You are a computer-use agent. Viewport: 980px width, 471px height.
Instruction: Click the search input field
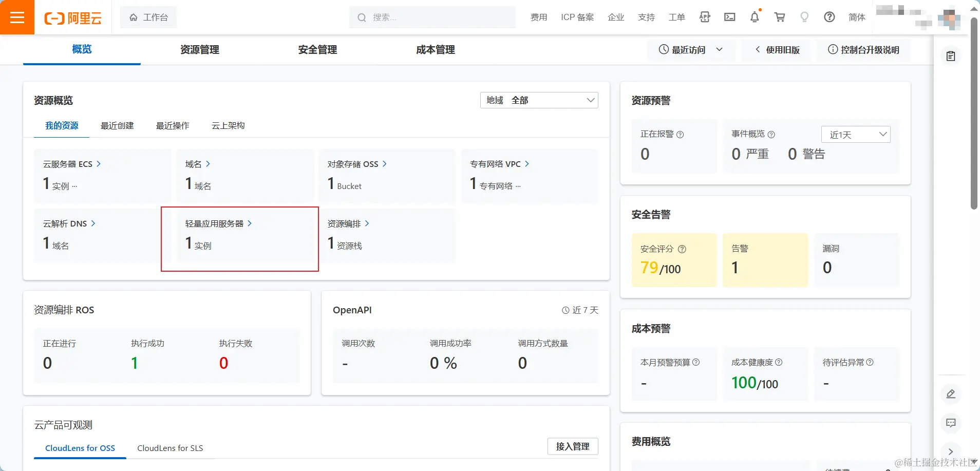[432, 17]
